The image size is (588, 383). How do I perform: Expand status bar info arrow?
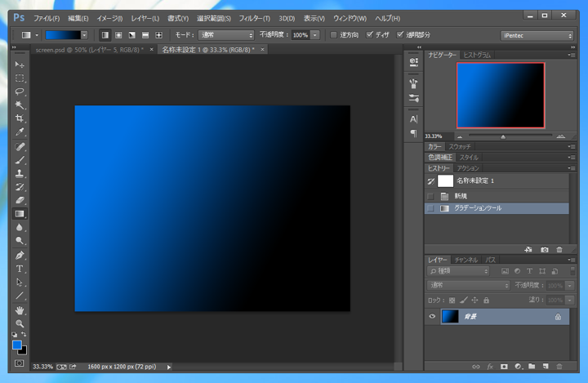169,367
